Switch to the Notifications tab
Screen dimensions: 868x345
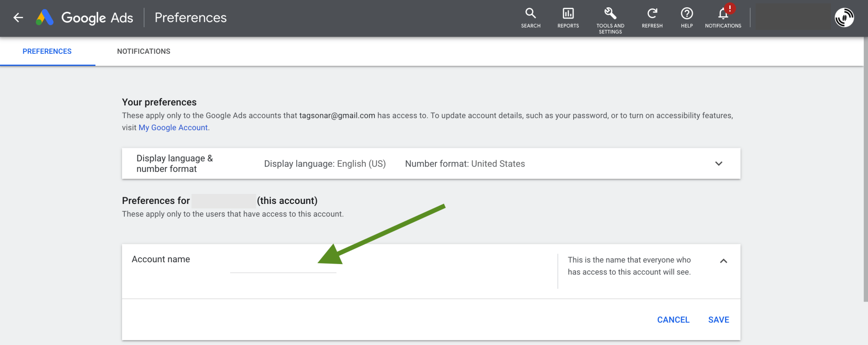(144, 52)
